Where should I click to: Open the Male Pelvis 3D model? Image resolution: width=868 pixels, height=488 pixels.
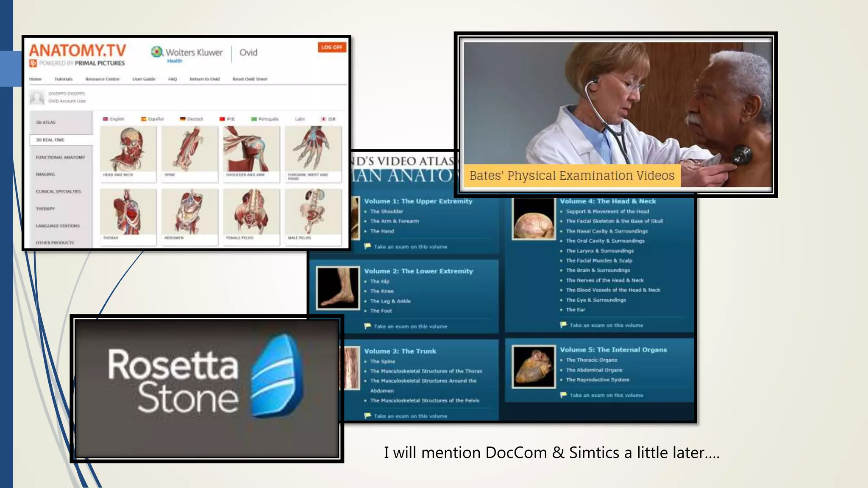tap(313, 216)
